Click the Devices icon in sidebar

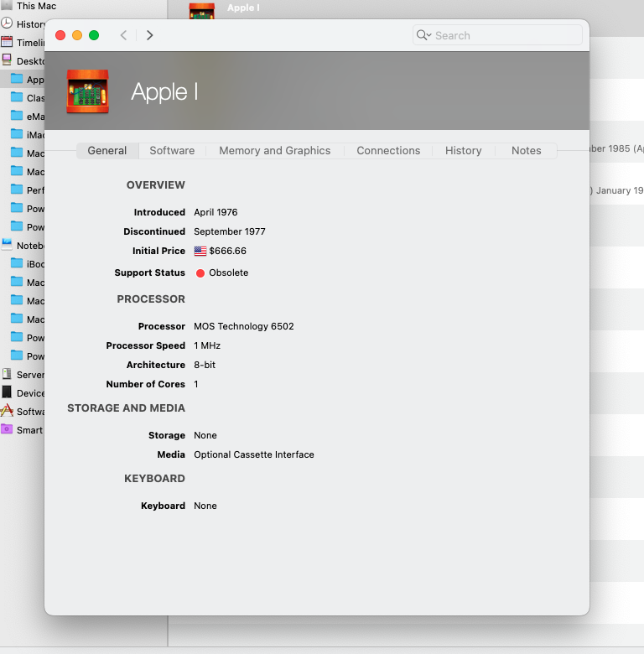[x=7, y=392]
